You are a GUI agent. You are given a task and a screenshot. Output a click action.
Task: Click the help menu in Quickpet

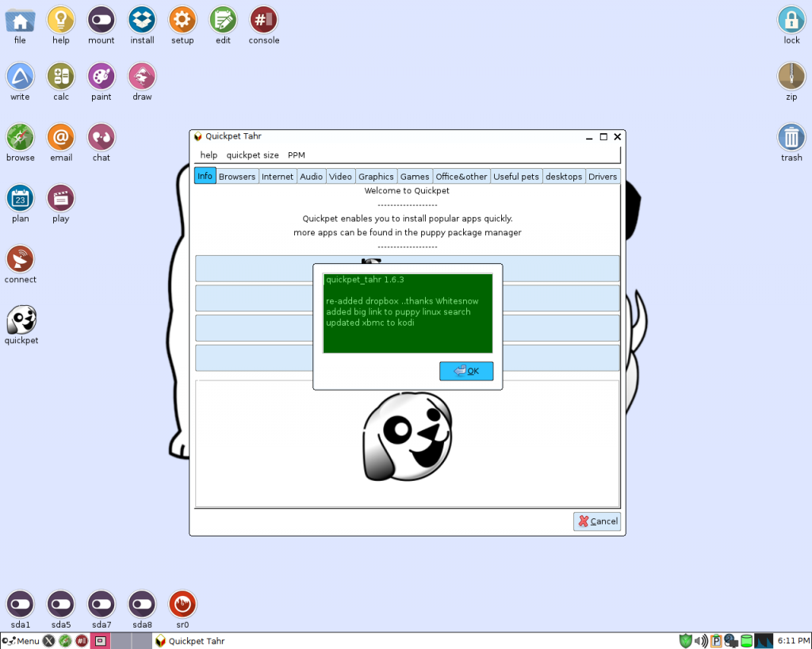click(209, 155)
